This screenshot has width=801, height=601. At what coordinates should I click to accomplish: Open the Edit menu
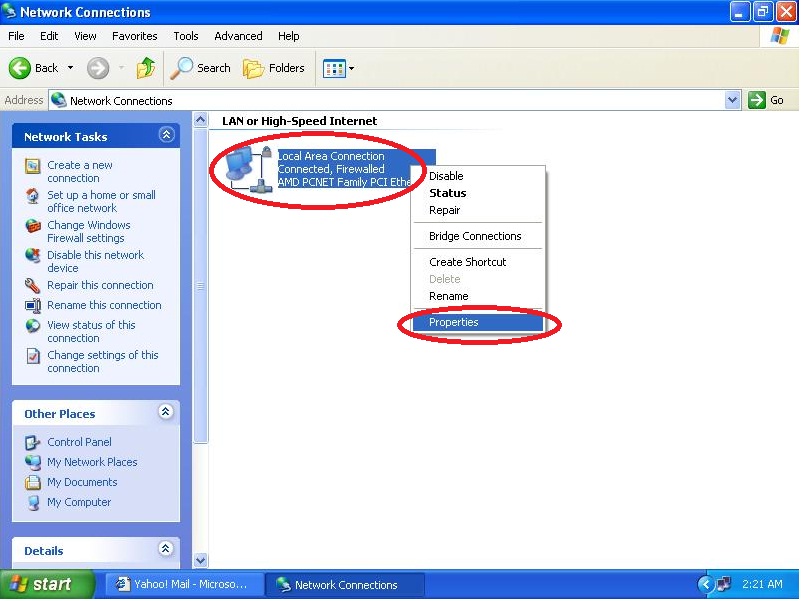tap(49, 36)
